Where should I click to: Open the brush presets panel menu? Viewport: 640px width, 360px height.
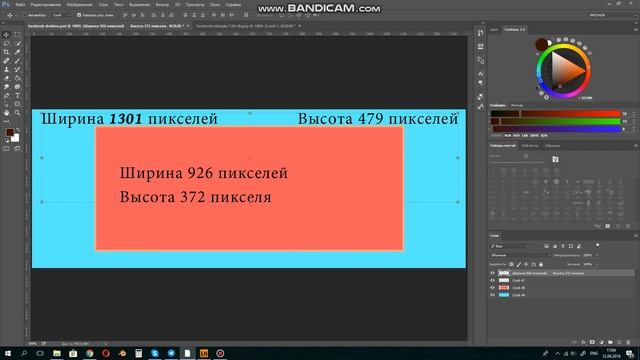click(635, 146)
